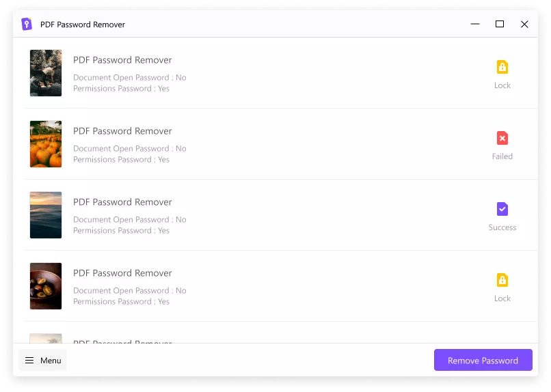Open the Menu button
Screen dimensions: 551x392
(43, 361)
